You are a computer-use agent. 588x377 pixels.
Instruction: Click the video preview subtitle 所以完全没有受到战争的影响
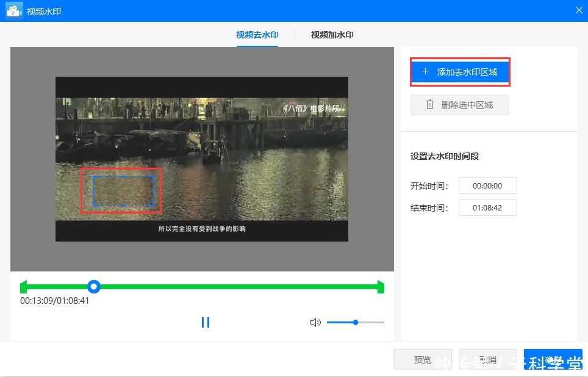(202, 229)
